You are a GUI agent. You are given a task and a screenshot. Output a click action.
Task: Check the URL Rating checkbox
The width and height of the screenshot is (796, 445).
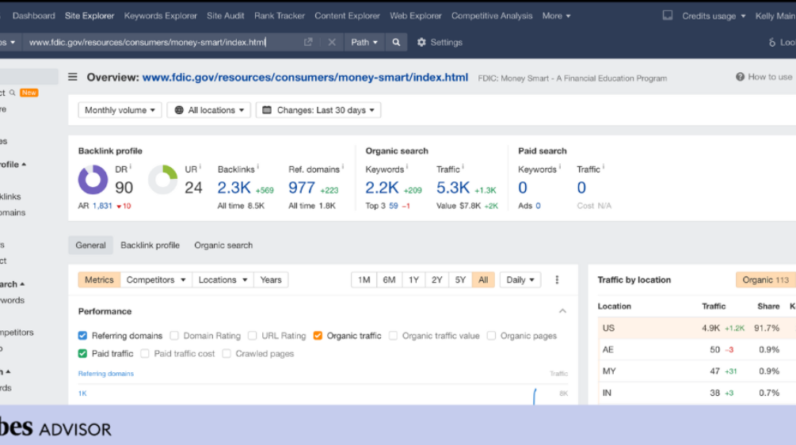tap(252, 335)
